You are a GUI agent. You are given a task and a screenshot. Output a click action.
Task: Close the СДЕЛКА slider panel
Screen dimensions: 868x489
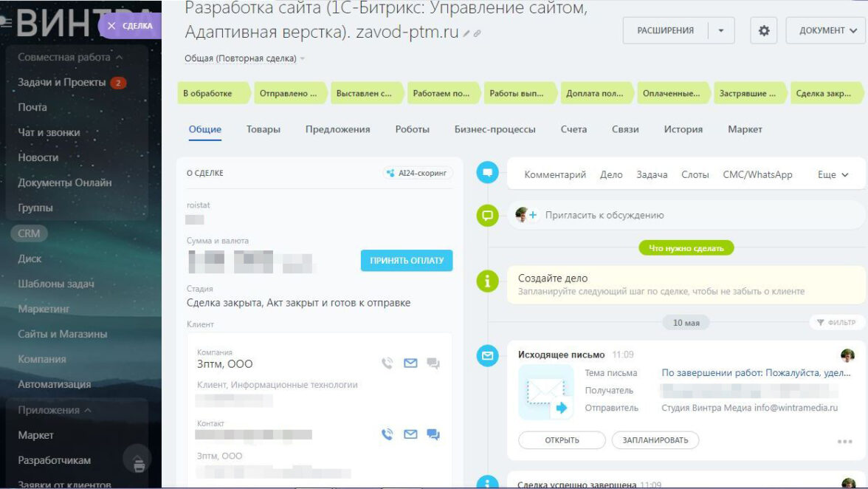[111, 25]
